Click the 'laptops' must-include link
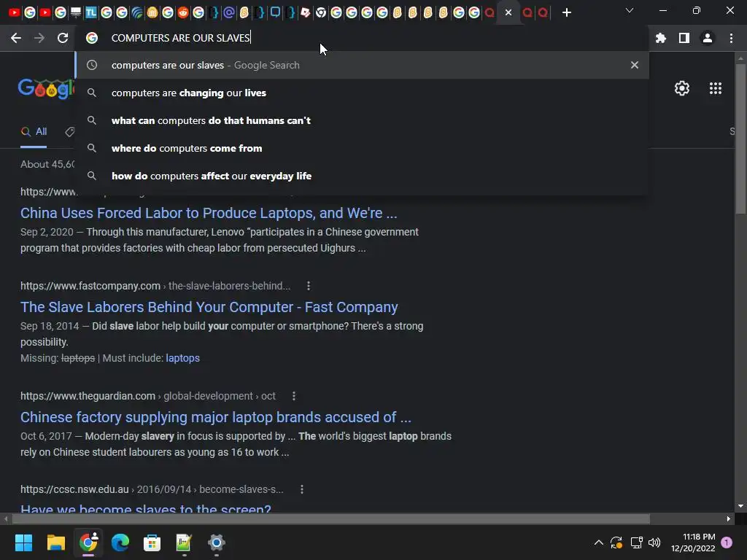The image size is (747, 560). (182, 358)
